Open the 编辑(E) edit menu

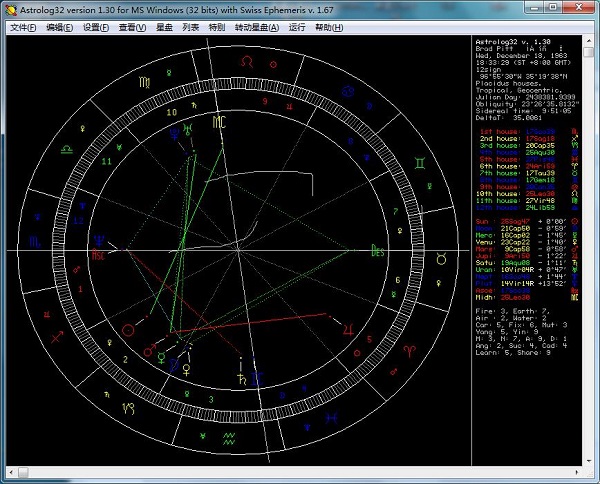click(x=59, y=28)
